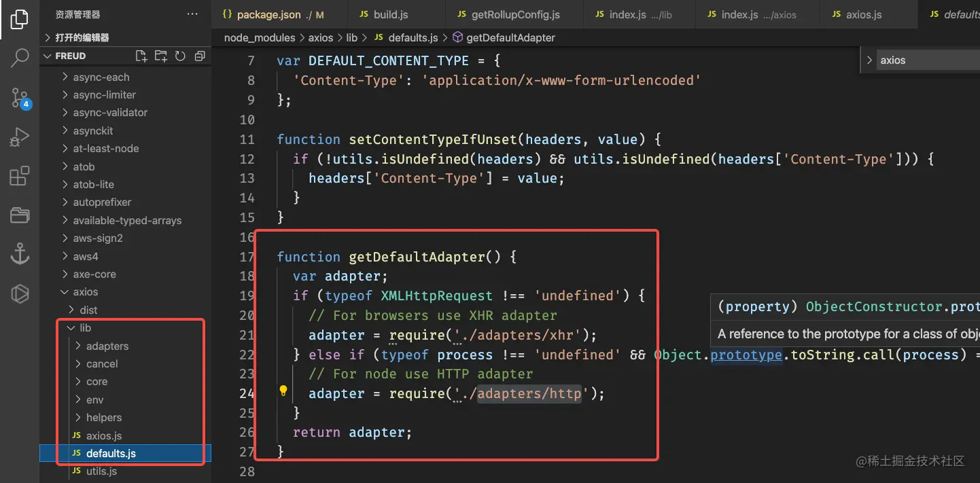The image size is (980, 483).
Task: Click axios in the breadcrumb path
Action: click(321, 37)
